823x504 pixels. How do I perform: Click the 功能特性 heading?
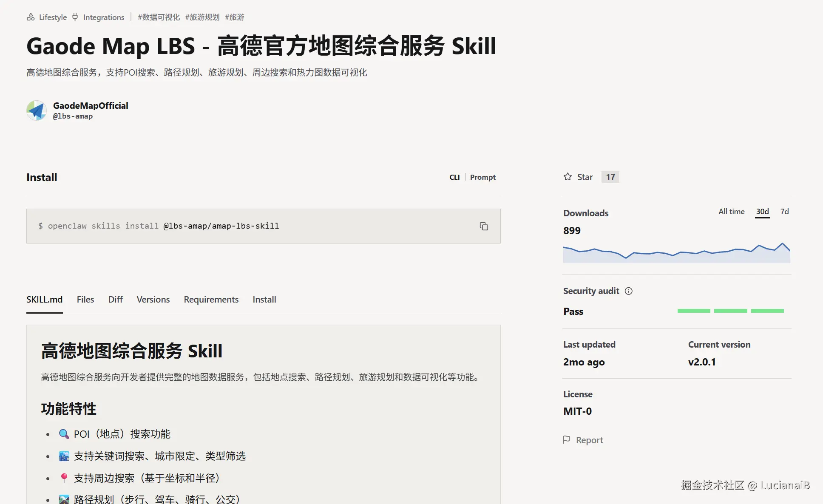(68, 409)
